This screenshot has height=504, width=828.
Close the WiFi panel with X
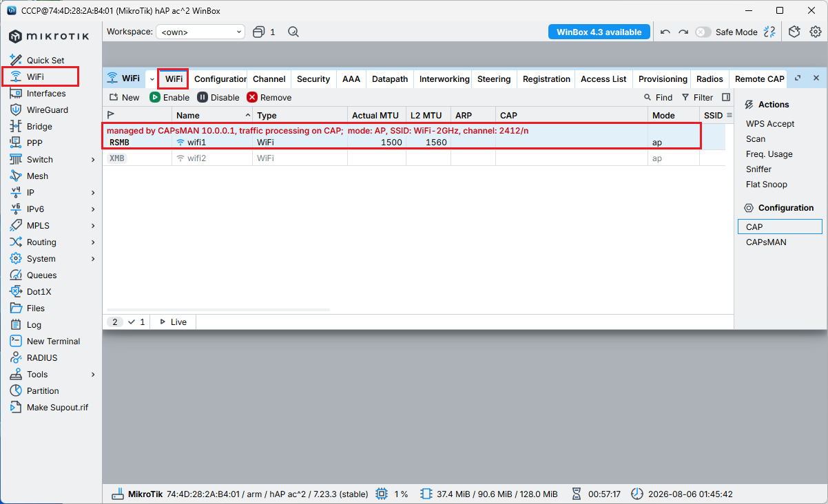(x=816, y=78)
